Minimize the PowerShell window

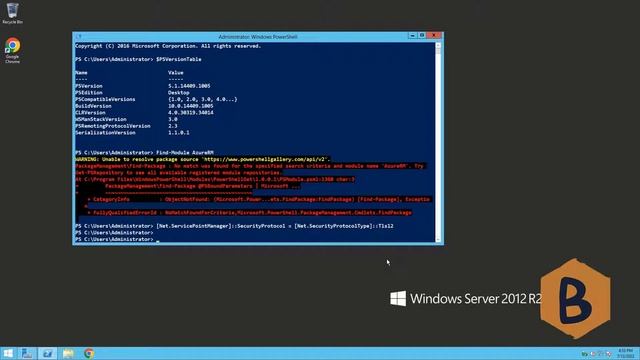[412, 36]
